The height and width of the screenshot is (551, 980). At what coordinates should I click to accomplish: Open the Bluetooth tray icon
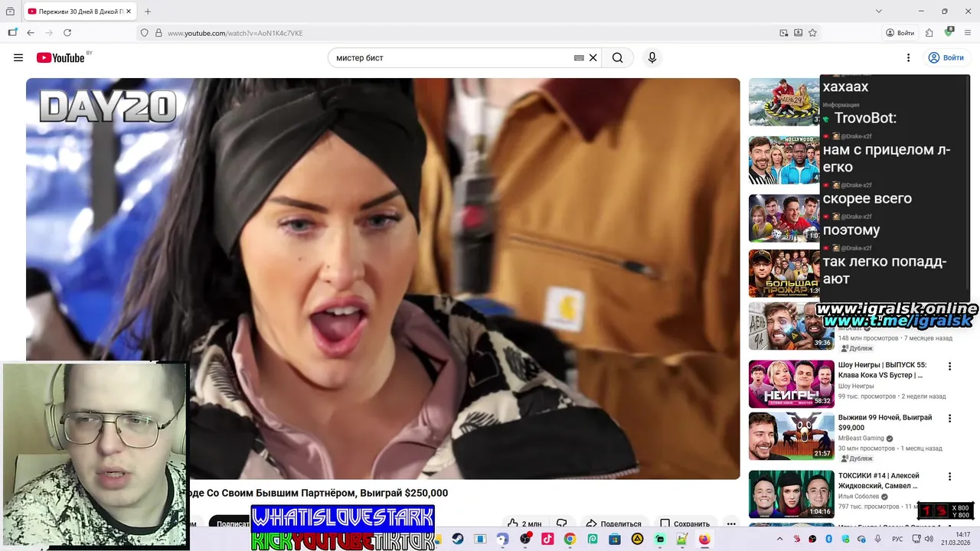coord(828,539)
